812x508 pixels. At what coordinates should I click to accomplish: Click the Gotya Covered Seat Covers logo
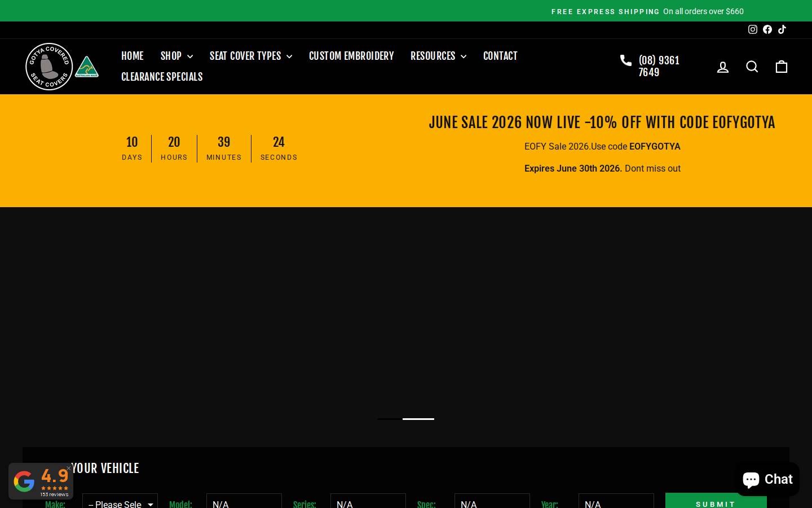click(50, 67)
